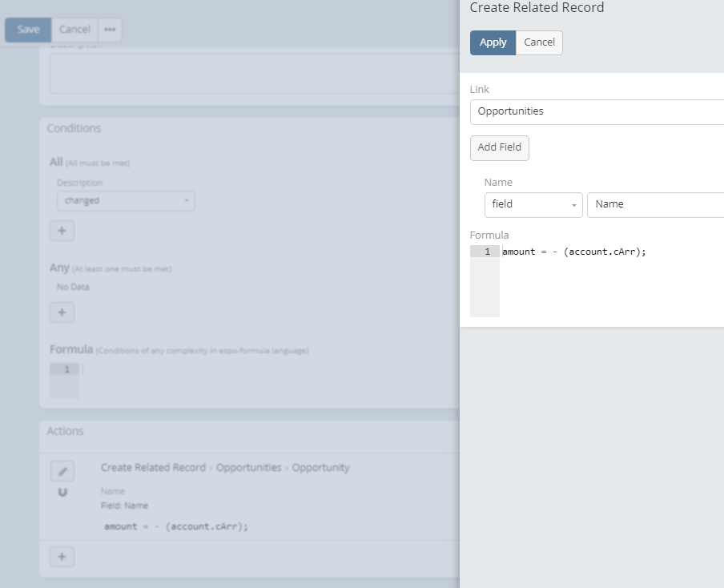724x588 pixels.
Task: Open the Link field showing Opportunities
Action: [597, 111]
